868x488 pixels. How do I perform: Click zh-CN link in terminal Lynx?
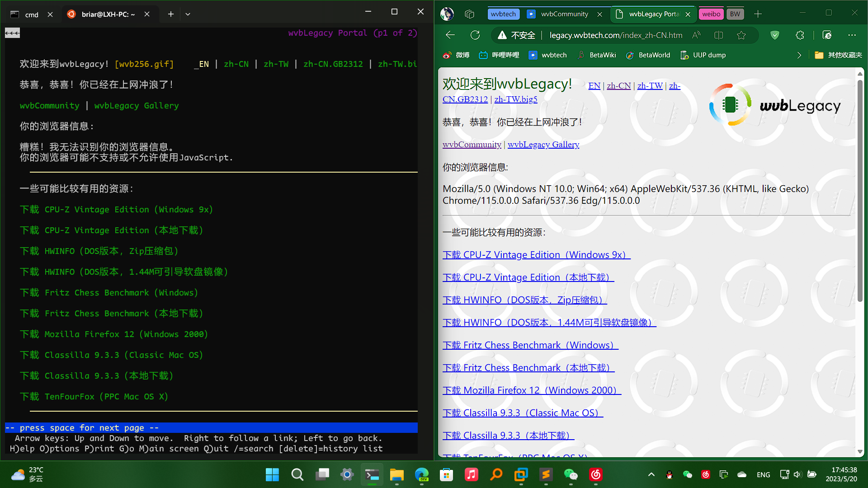(x=236, y=64)
